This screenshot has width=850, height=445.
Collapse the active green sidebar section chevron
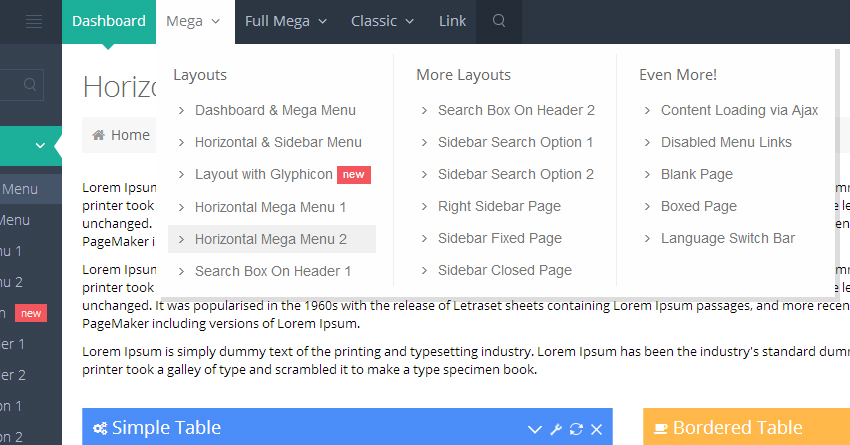40,146
